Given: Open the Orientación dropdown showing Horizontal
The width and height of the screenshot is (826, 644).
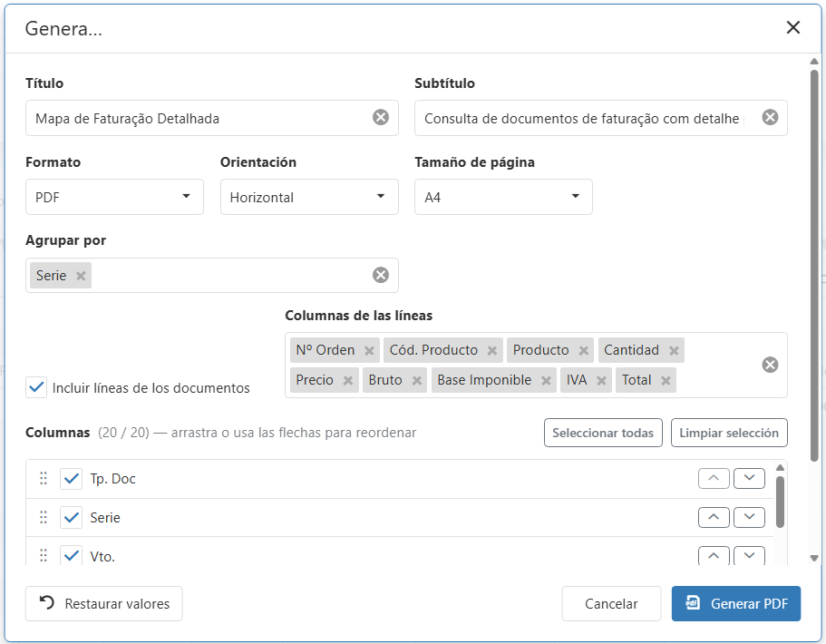Looking at the screenshot, I should tap(309, 197).
